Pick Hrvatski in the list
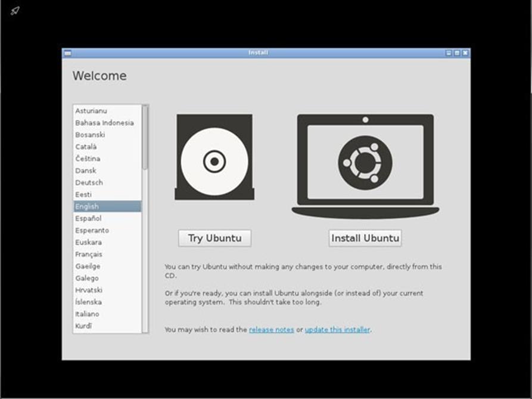This screenshot has width=532, height=399. 107,290
